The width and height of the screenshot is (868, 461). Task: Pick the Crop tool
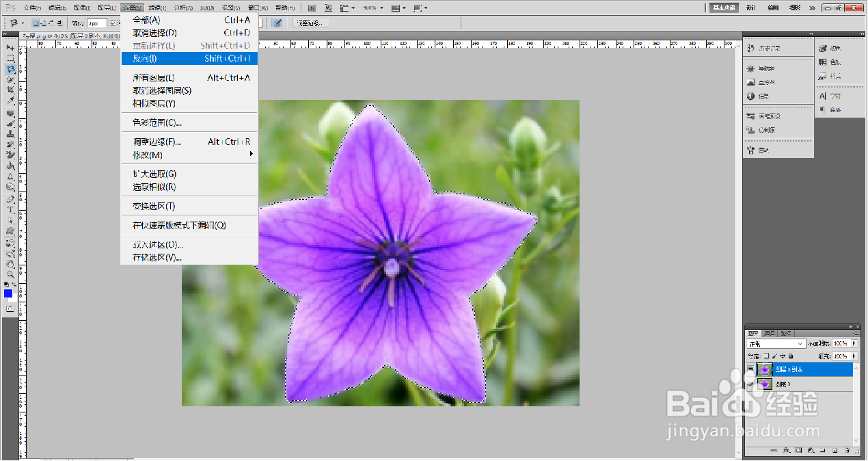pos(10,90)
